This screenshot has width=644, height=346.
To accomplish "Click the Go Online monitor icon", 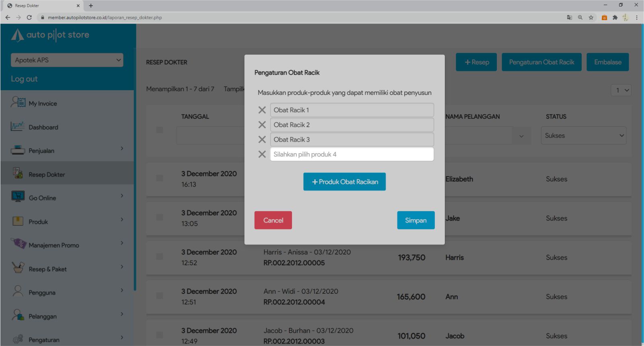I will pos(18,197).
